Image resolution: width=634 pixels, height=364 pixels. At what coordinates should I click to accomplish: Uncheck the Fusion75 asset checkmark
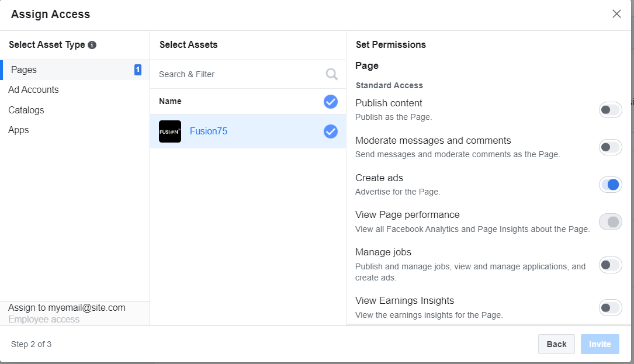331,131
